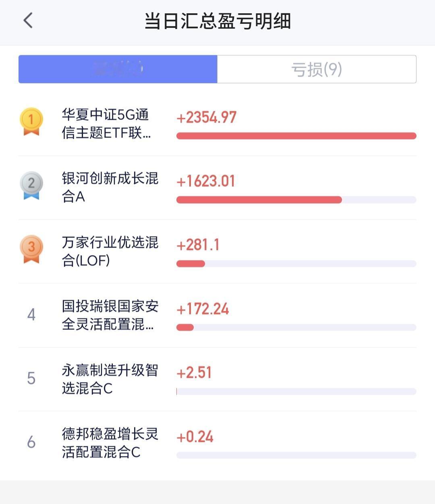
Task: Click the +2354.97 profit bar
Action: point(296,136)
